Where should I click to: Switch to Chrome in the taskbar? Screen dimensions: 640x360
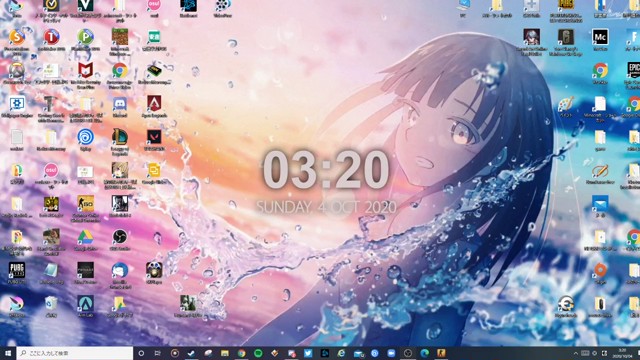point(241,353)
